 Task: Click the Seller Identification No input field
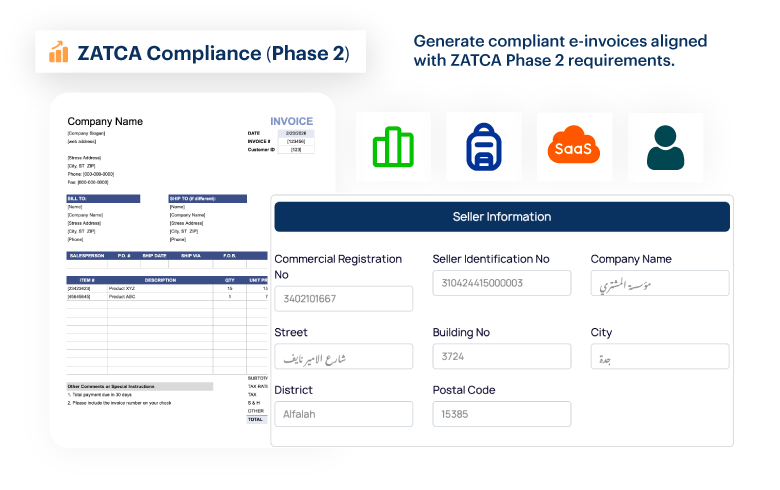(501, 283)
